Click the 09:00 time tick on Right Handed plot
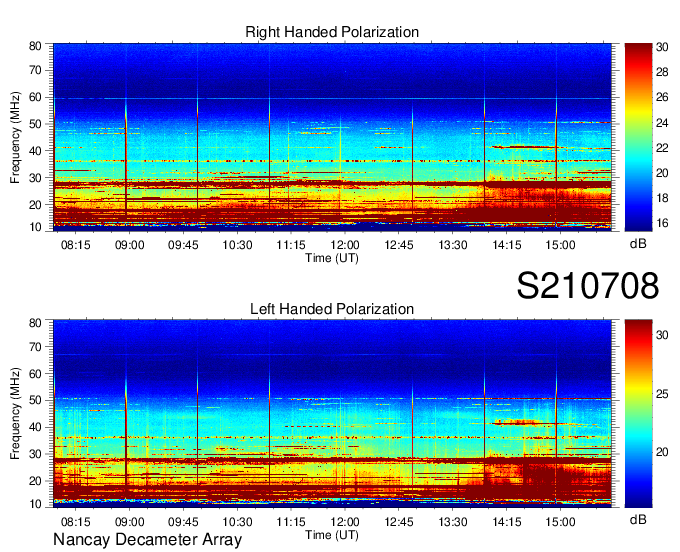The height and width of the screenshot is (552, 680). [129, 245]
